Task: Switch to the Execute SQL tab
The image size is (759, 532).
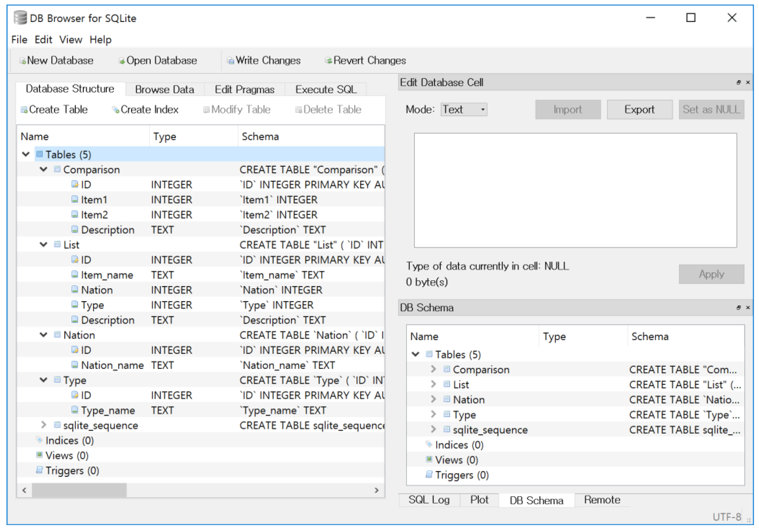Action: [326, 90]
